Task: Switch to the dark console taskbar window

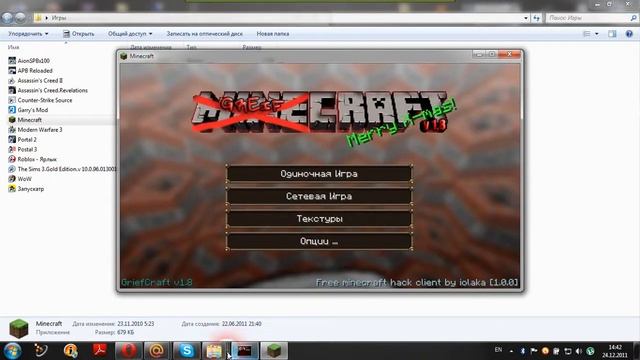Action: 244,351
